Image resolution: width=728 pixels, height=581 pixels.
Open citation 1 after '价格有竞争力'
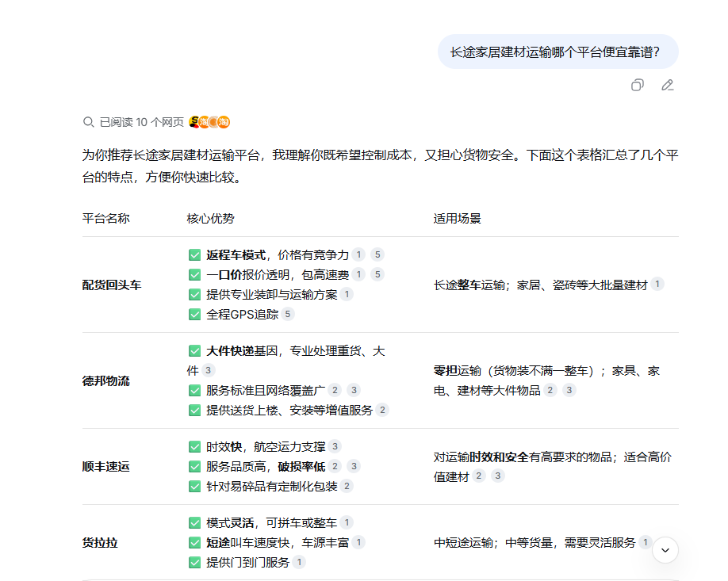point(358,254)
